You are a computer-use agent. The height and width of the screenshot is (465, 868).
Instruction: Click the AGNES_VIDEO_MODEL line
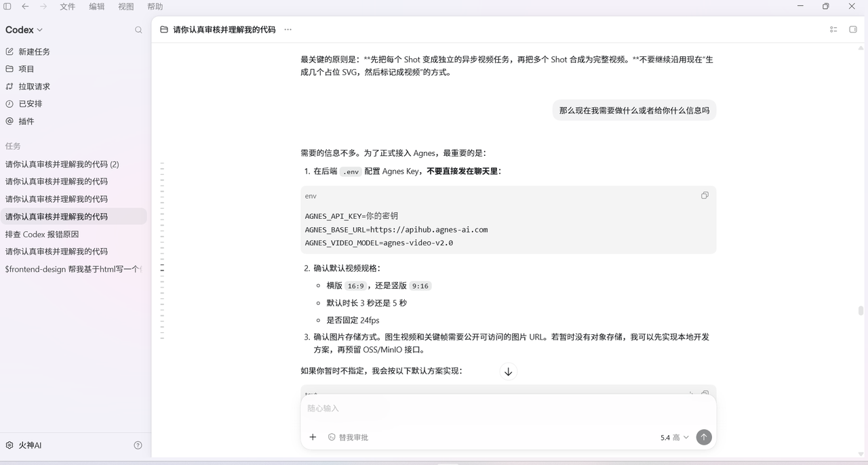point(378,243)
